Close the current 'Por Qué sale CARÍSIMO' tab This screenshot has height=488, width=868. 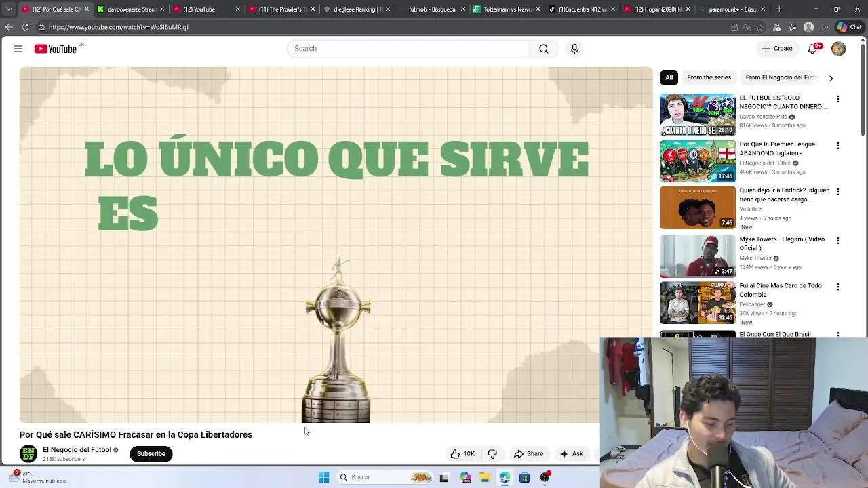[87, 9]
